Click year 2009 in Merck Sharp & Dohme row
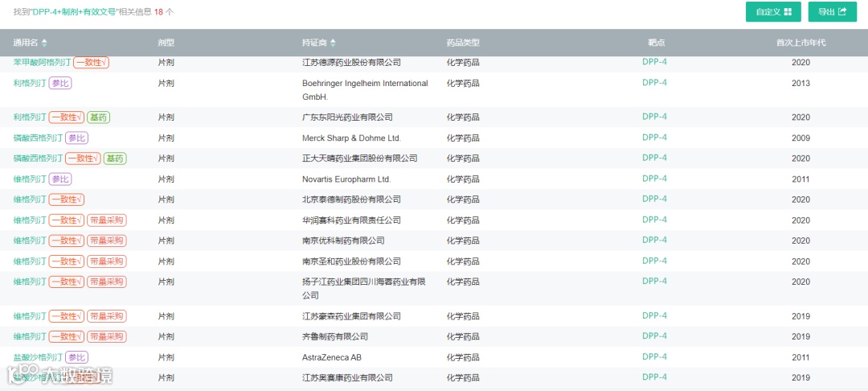This screenshot has width=868, height=391. [x=800, y=138]
